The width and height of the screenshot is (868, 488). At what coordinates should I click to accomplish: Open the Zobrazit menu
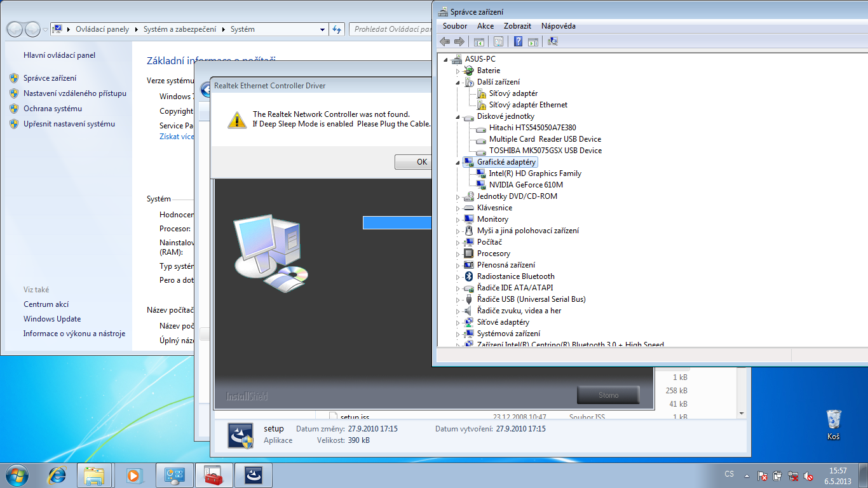pyautogui.click(x=517, y=26)
